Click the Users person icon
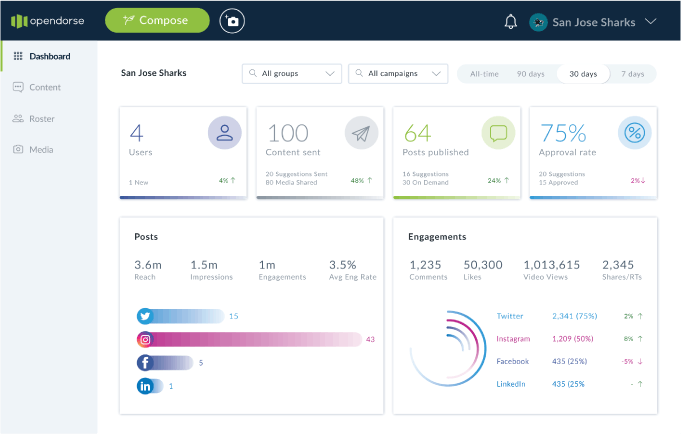The height and width of the screenshot is (434, 681). pyautogui.click(x=225, y=133)
